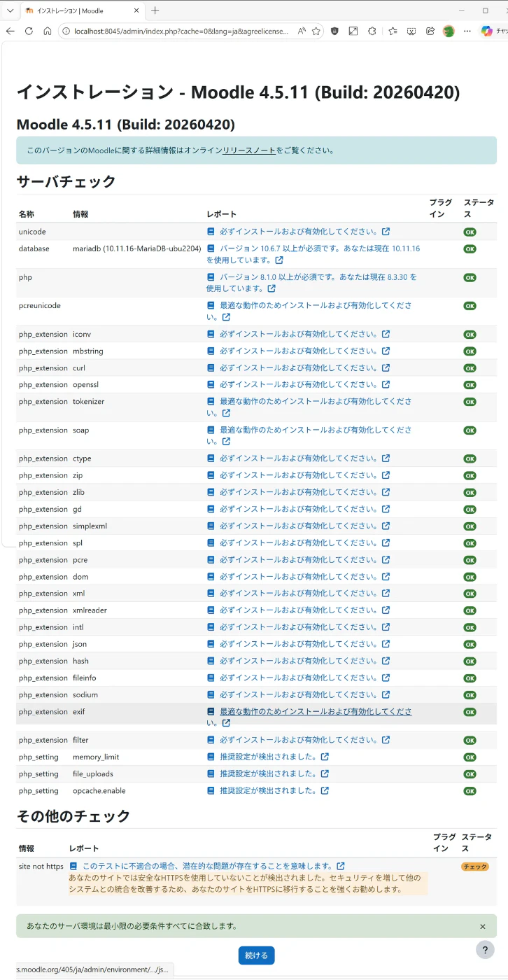The width and height of the screenshot is (508, 980).
Task: Open the filter row 必ずインストール link
Action: point(299,740)
